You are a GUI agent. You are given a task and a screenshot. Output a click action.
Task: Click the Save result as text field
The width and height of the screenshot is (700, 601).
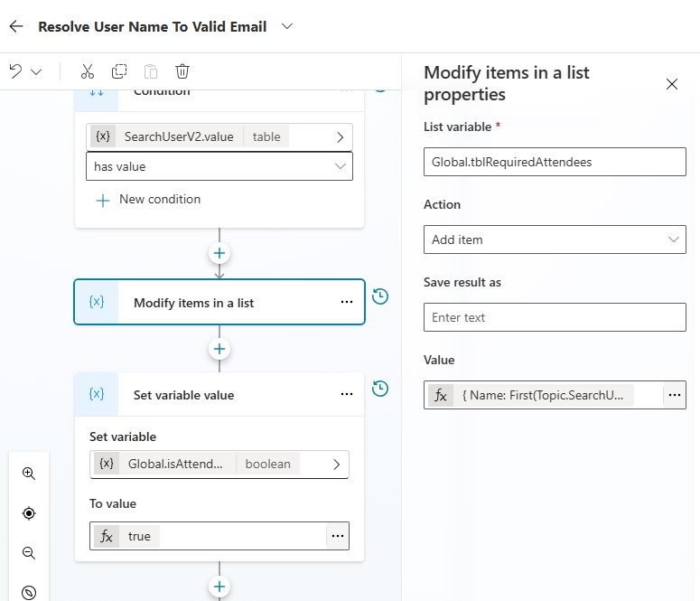tap(555, 317)
